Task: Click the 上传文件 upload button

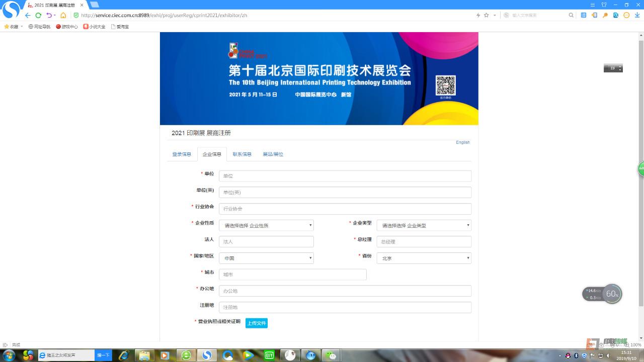Action: point(257,323)
